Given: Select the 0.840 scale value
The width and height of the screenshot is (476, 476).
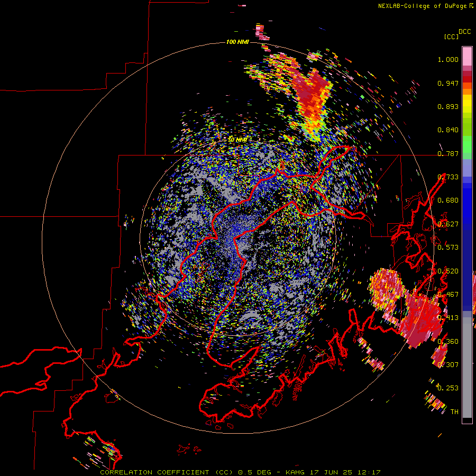Looking at the screenshot, I should [x=448, y=130].
